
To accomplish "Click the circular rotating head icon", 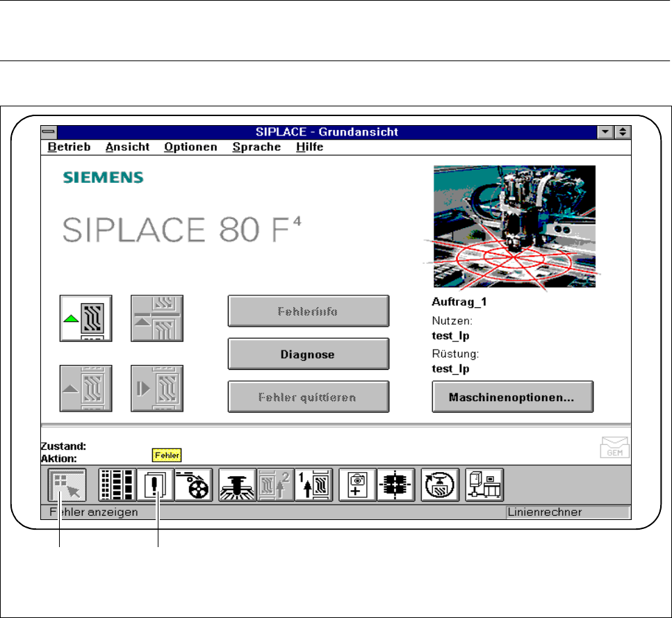I will pyautogui.click(x=440, y=485).
